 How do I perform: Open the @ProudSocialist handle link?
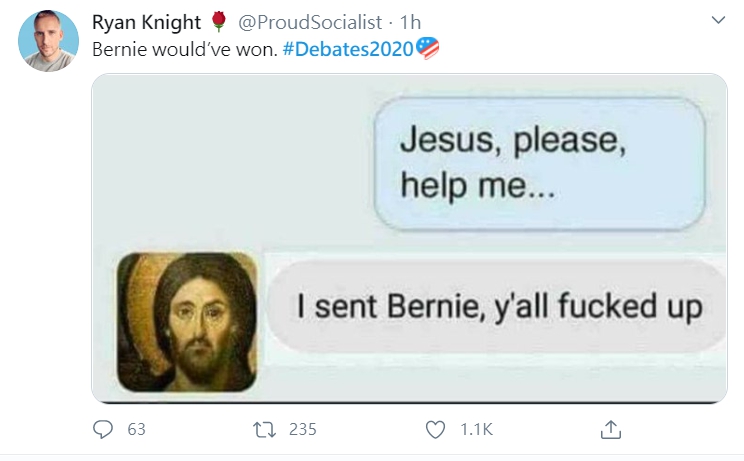point(310,22)
